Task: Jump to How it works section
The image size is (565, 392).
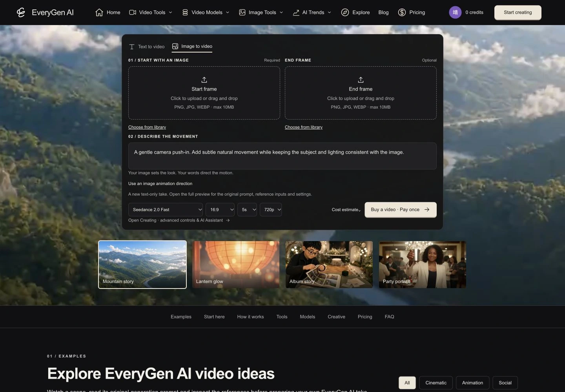Action: (250, 317)
